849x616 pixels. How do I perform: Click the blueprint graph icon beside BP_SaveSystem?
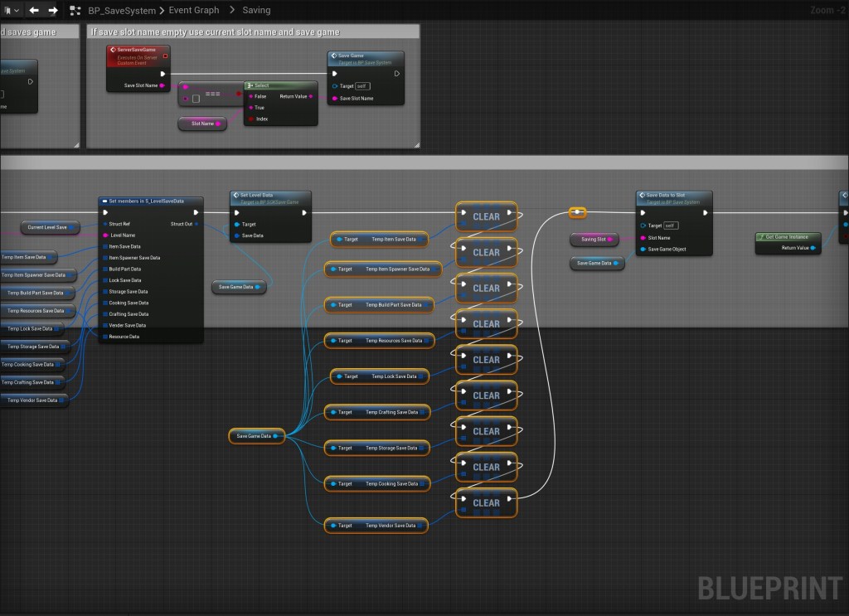pos(76,11)
